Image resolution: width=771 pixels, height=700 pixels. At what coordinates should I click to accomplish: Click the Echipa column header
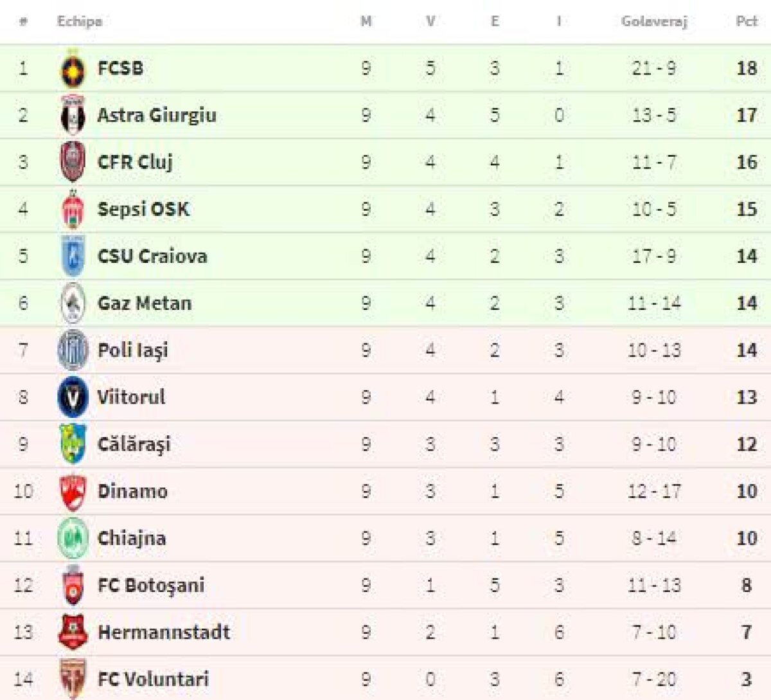tap(80, 21)
